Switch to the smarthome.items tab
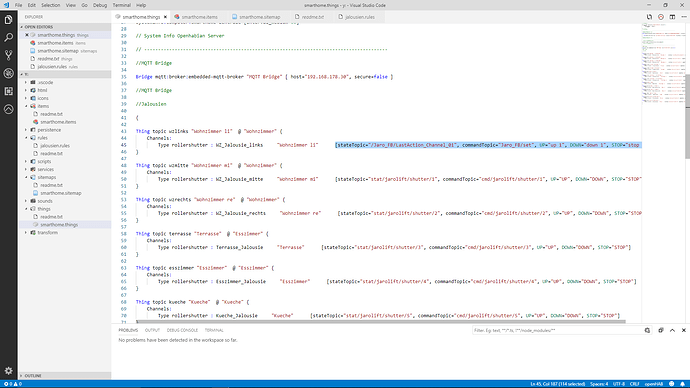 [x=199, y=17]
